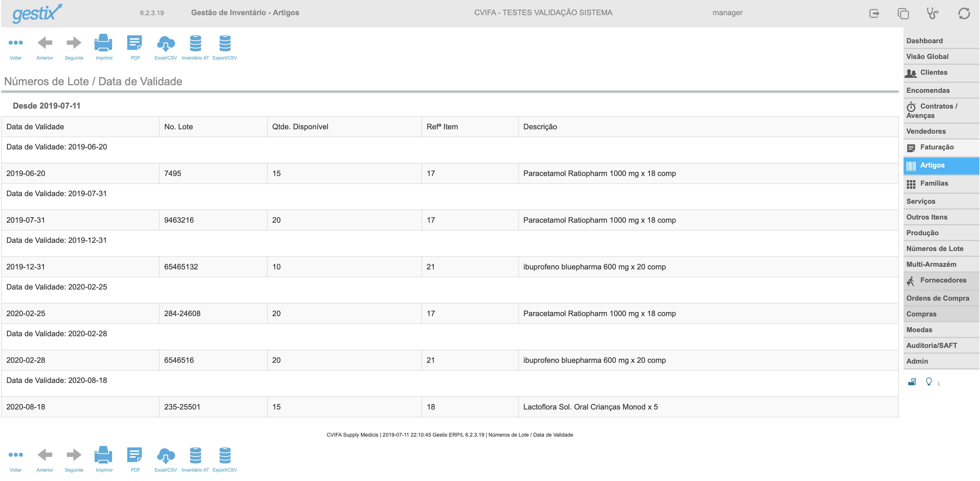
Task: Open Vendedores in sidebar
Action: [x=941, y=131]
